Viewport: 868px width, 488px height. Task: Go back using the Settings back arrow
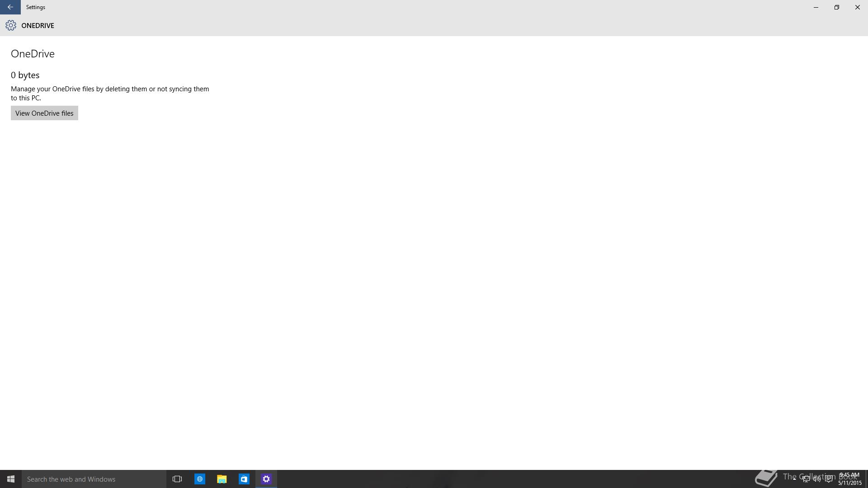[x=10, y=7]
